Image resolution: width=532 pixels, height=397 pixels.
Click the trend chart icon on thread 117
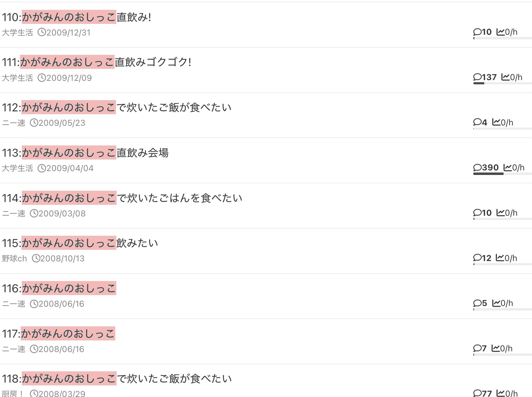coord(495,349)
